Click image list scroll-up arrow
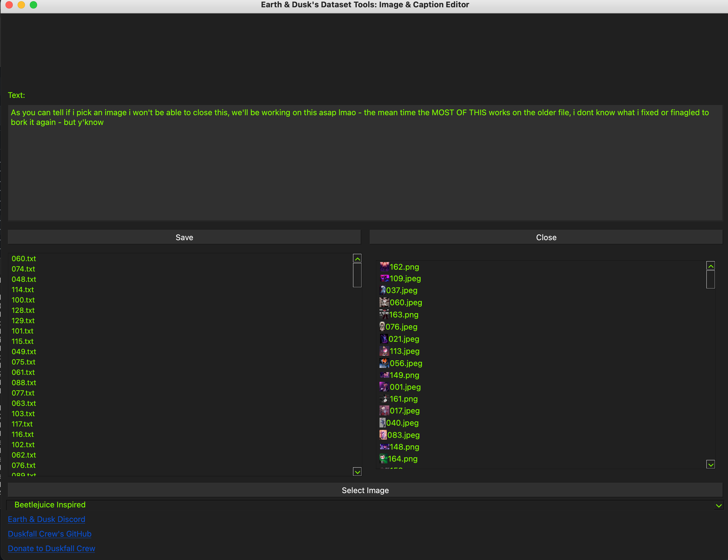The image size is (728, 560). coord(710,266)
